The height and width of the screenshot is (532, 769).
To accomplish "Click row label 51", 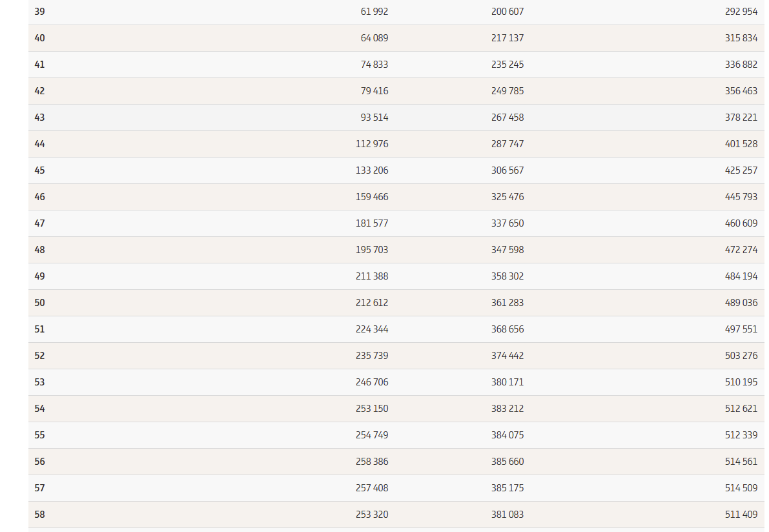I will pyautogui.click(x=40, y=329).
